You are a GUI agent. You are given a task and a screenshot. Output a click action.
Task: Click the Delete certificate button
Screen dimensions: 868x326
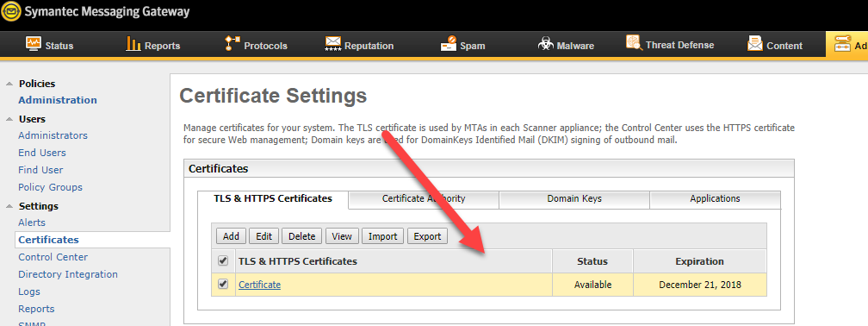(x=302, y=236)
